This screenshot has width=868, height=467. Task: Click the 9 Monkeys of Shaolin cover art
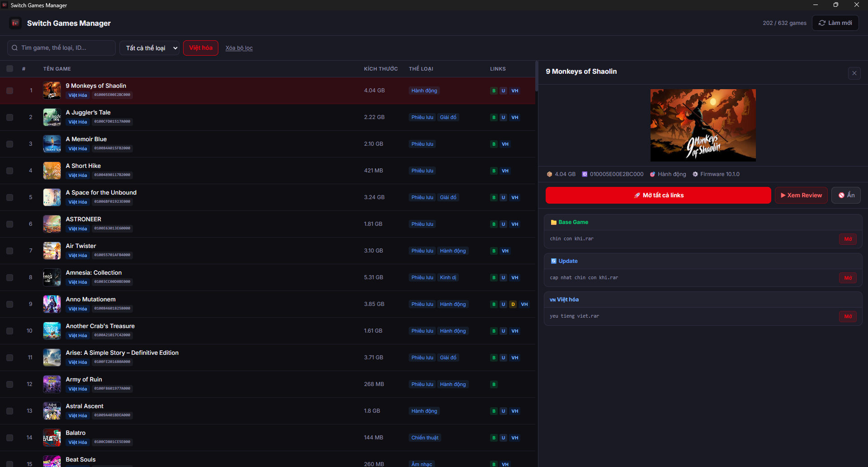click(703, 125)
